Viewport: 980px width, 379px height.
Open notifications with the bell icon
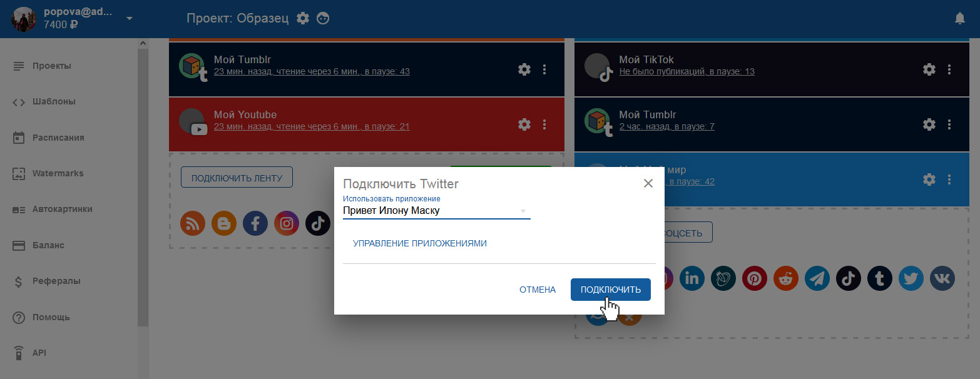(x=959, y=19)
